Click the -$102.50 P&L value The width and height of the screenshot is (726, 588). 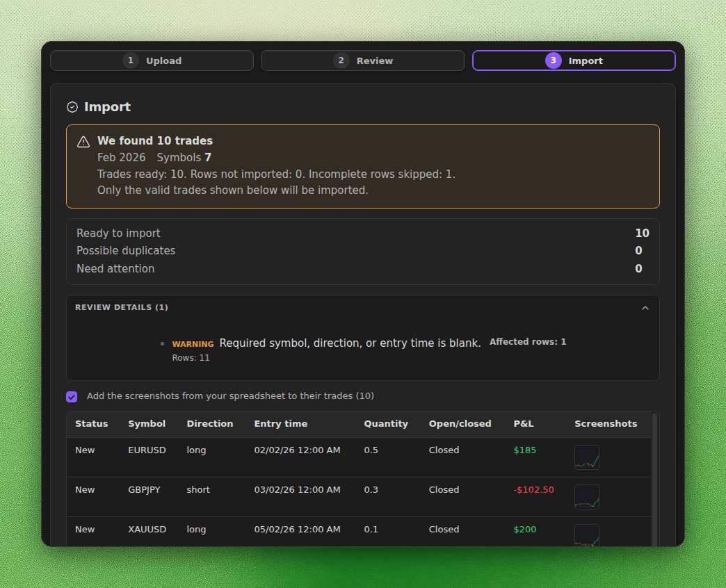tap(534, 490)
